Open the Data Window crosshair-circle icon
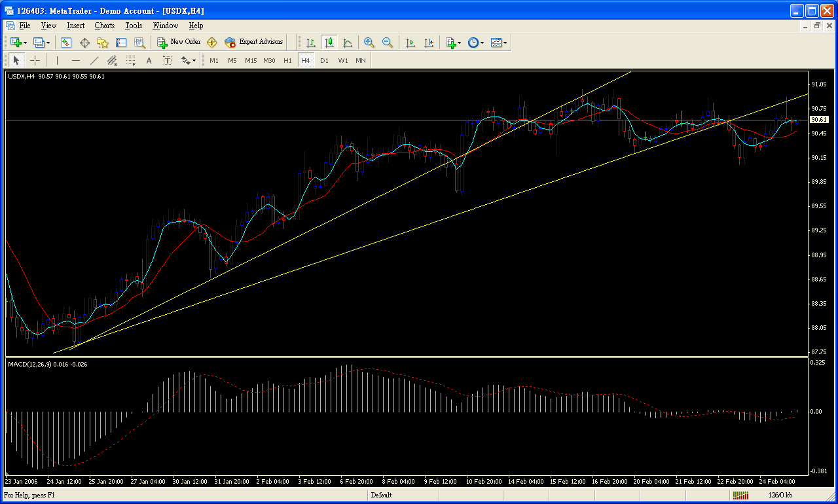The width and height of the screenshot is (838, 504). click(x=84, y=43)
